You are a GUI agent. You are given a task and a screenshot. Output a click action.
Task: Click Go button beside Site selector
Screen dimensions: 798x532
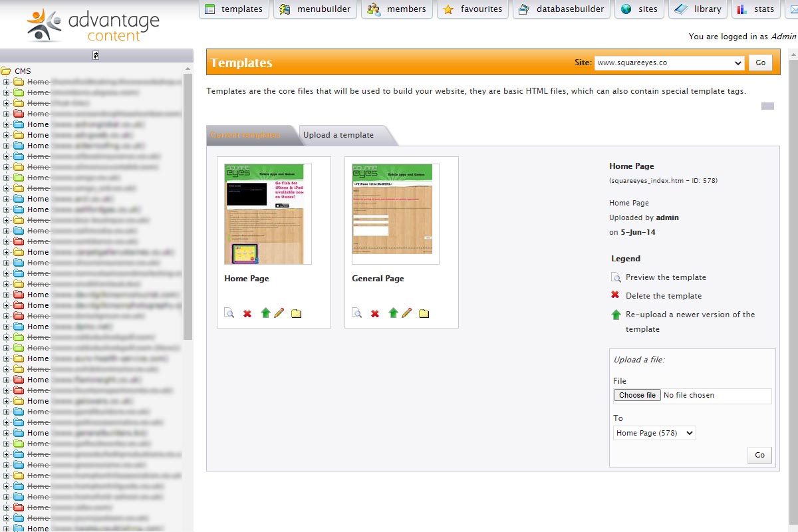point(760,63)
